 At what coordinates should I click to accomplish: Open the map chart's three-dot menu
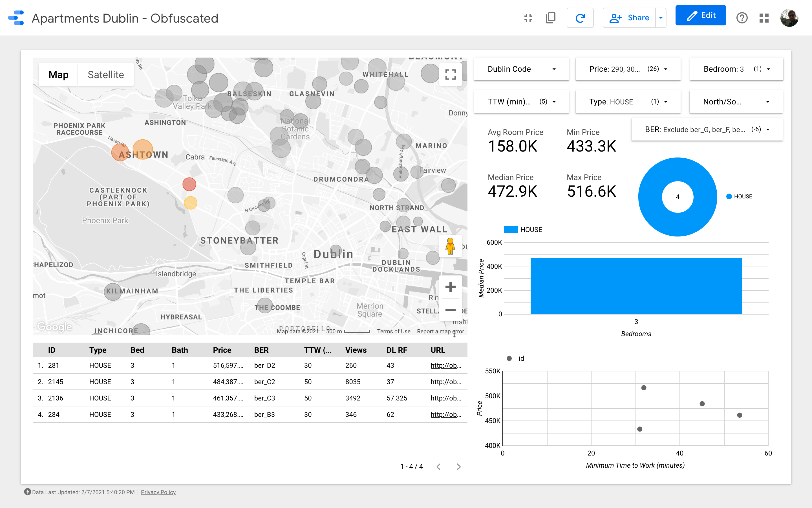454,334
